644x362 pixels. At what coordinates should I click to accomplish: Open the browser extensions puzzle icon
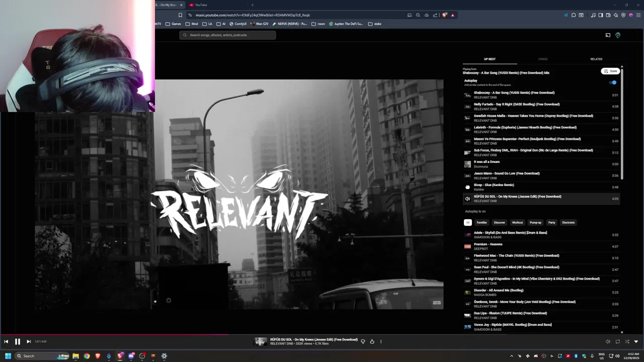tap(574, 15)
